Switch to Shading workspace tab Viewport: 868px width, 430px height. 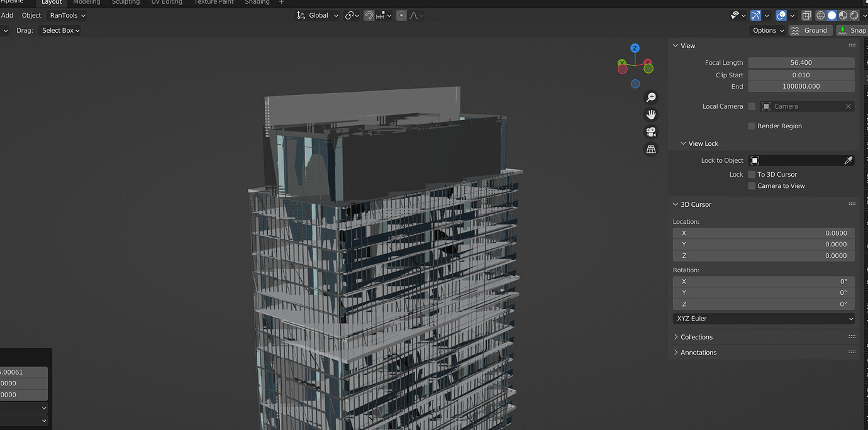[257, 3]
